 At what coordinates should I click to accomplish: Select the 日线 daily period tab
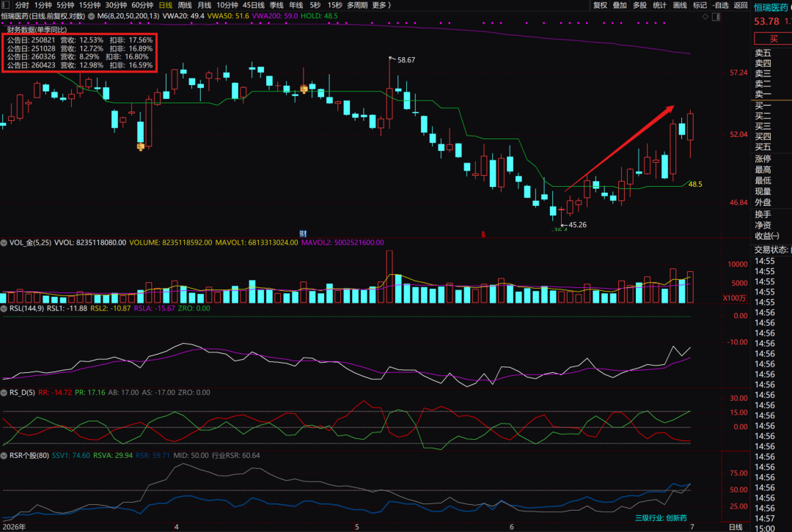pos(165,5)
